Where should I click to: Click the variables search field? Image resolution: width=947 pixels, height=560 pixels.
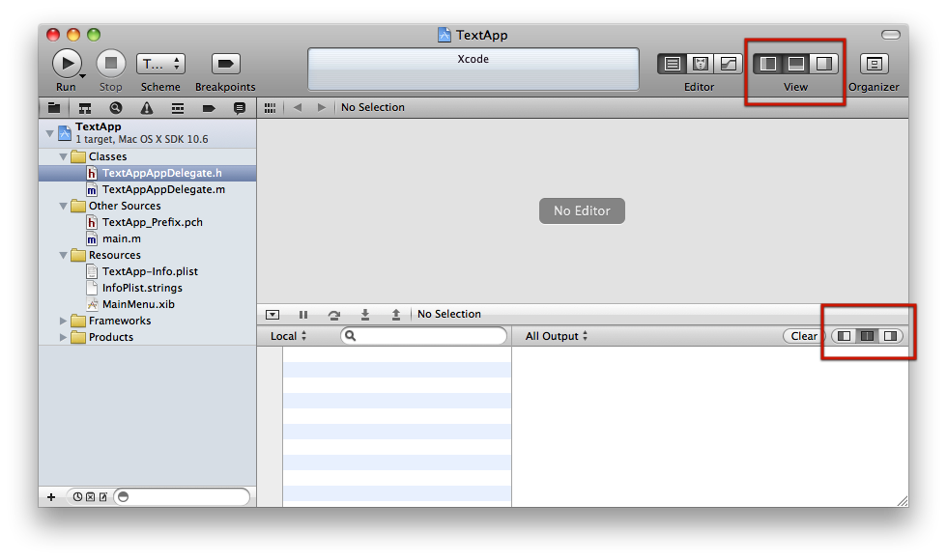coord(423,336)
